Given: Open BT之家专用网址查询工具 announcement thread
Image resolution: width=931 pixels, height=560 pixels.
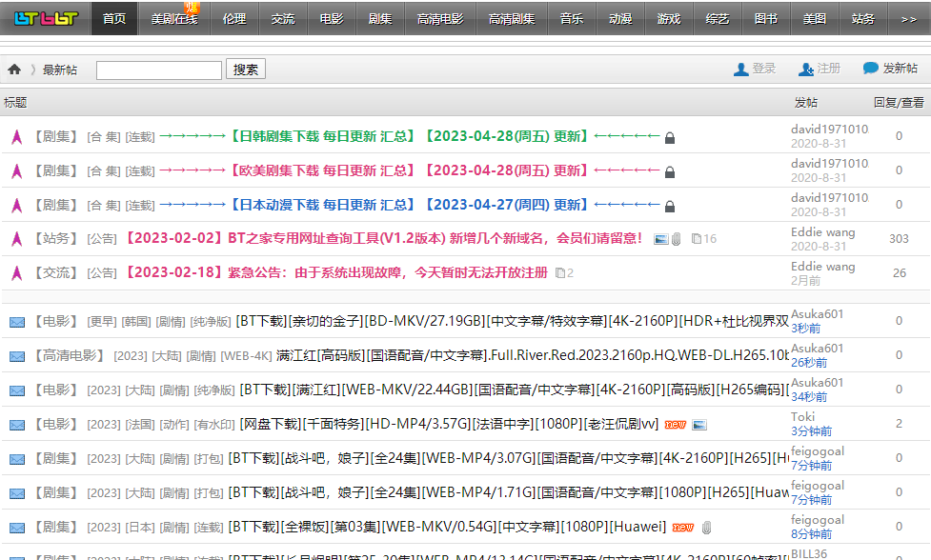Looking at the screenshot, I should click(384, 238).
